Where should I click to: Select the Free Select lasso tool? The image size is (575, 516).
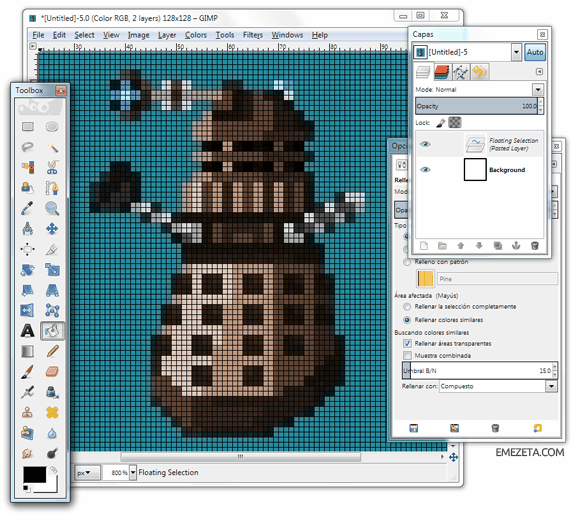pyautogui.click(x=28, y=147)
